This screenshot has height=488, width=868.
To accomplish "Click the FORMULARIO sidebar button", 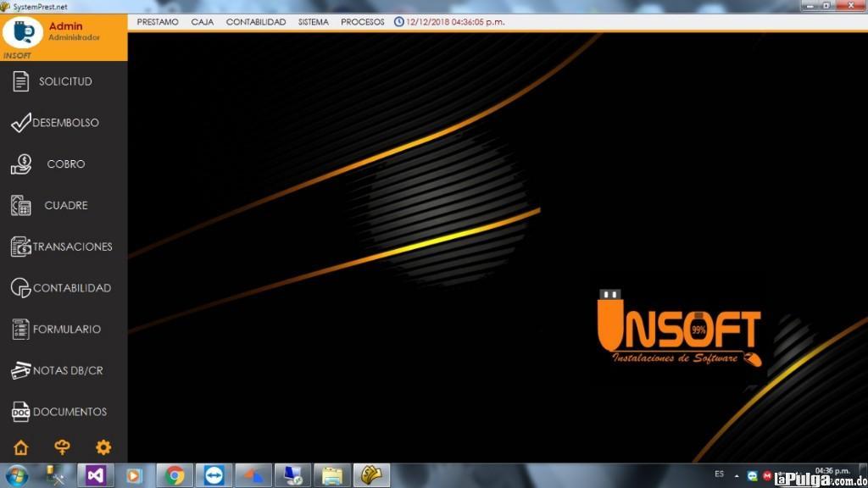I will 66,330.
